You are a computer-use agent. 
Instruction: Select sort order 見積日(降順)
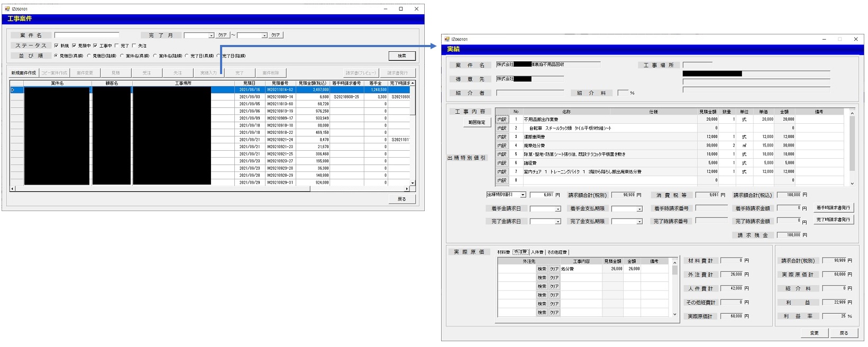click(89, 56)
